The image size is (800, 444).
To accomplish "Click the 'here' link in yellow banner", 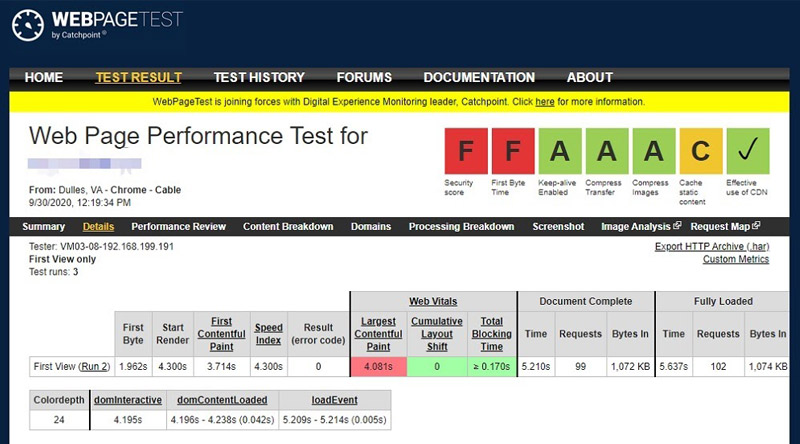I will pyautogui.click(x=544, y=102).
